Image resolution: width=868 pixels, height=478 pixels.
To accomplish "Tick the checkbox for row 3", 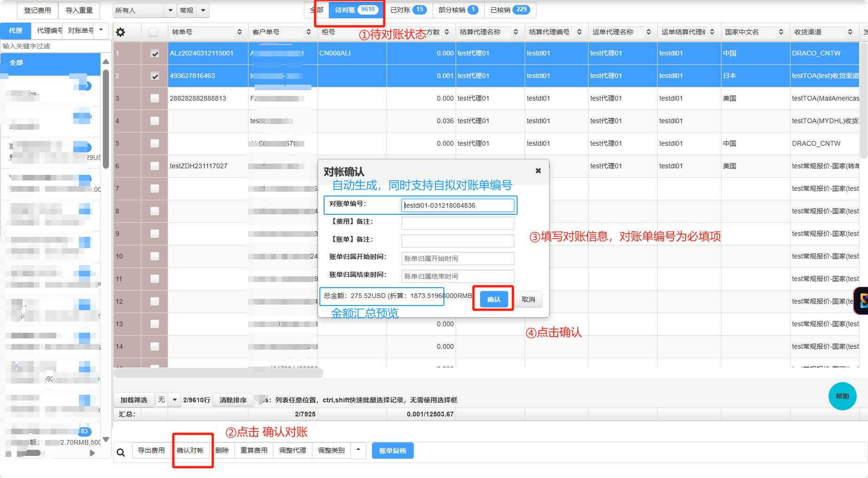I will [x=155, y=98].
